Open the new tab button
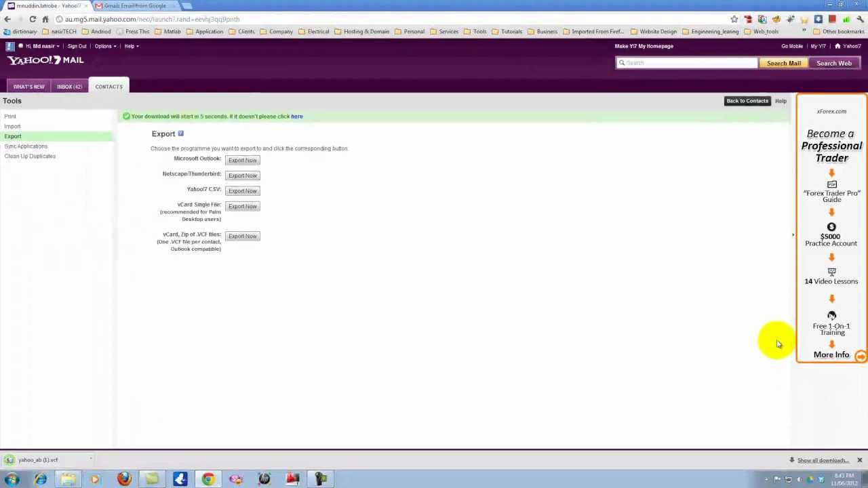This screenshot has height=488, width=868. [x=187, y=5]
